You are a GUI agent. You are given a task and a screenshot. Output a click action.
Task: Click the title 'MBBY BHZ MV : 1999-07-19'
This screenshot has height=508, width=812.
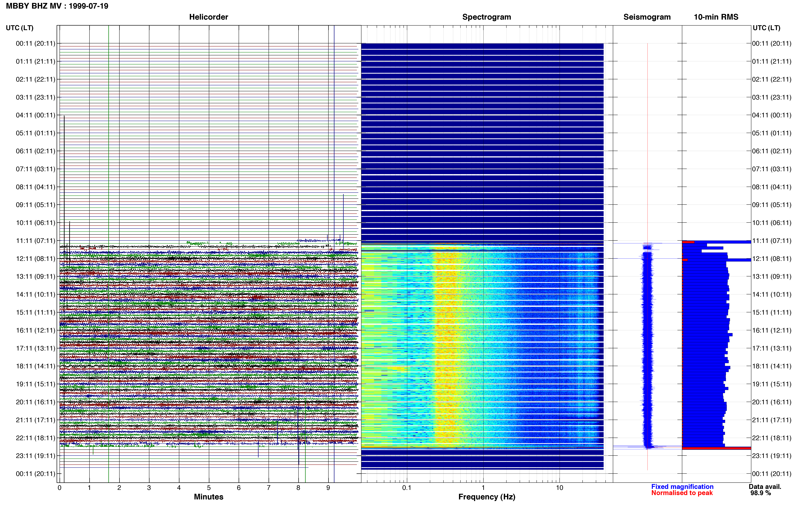pos(57,6)
